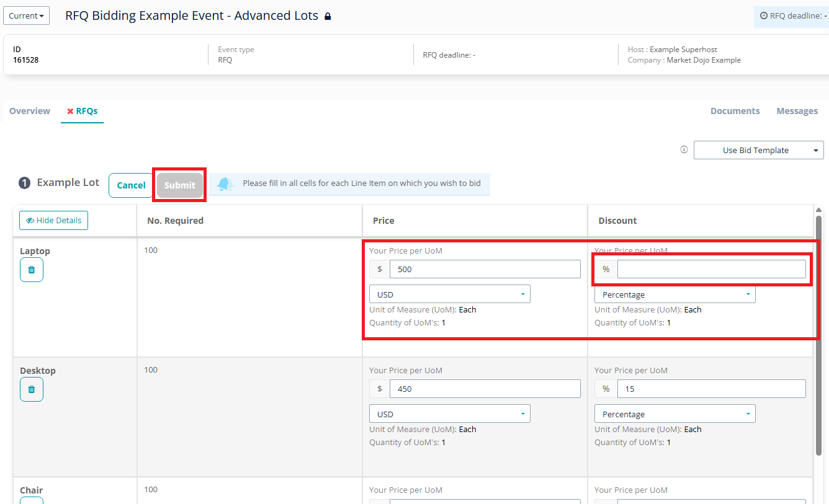Open Desktop discount Percentage dropdown
The image size is (829, 504).
coord(675,413)
